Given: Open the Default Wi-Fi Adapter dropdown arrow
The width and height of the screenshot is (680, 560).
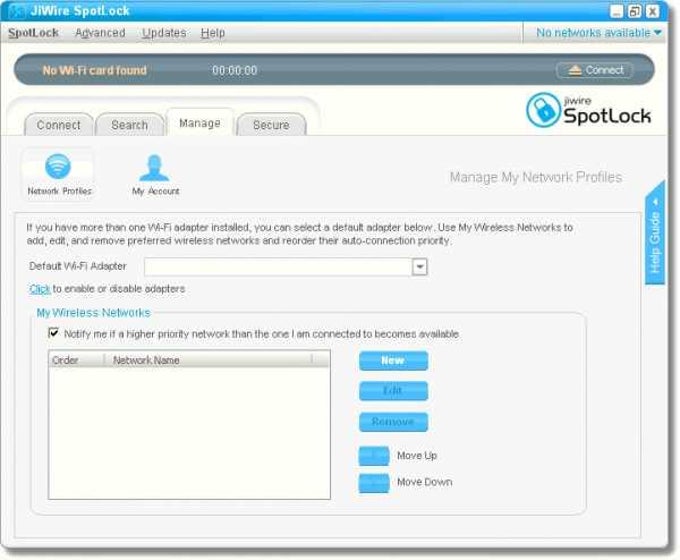Looking at the screenshot, I should coord(419,267).
